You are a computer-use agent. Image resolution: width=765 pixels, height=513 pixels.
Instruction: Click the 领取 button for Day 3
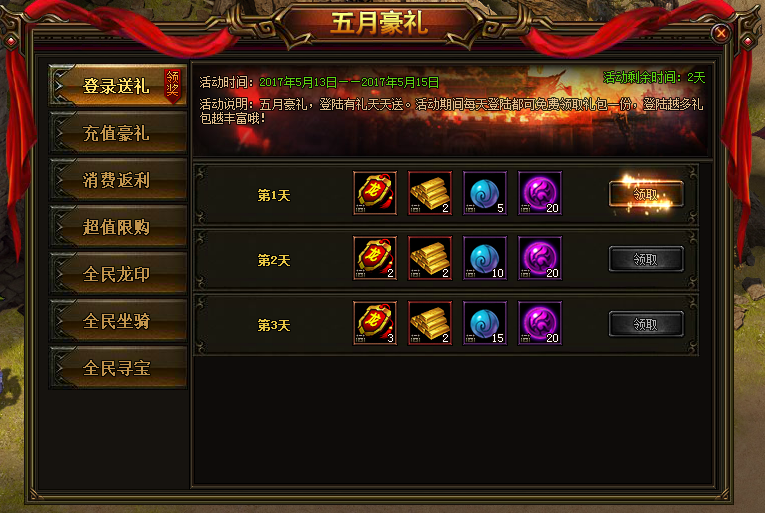click(x=646, y=324)
